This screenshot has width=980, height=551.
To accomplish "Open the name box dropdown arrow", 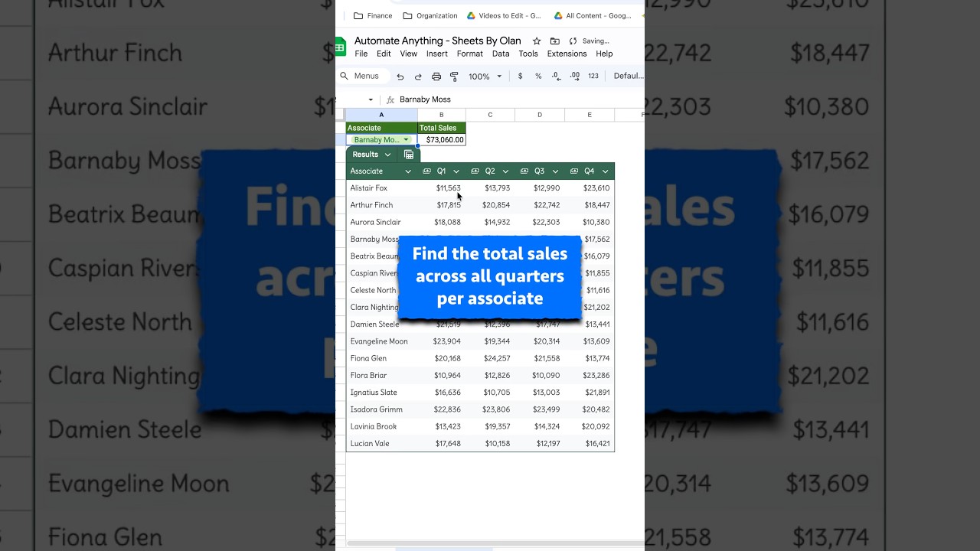I will [x=371, y=99].
